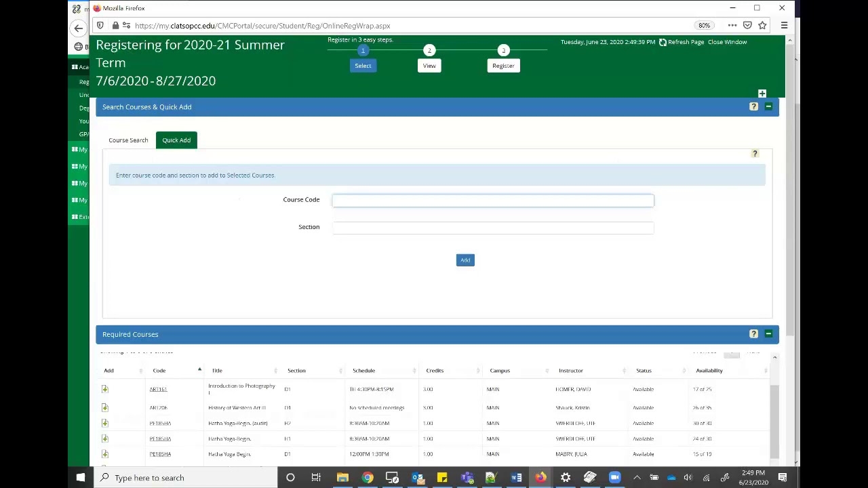Collapse the Search Courses & Quick Add panel
The image size is (868, 488).
[768, 106]
